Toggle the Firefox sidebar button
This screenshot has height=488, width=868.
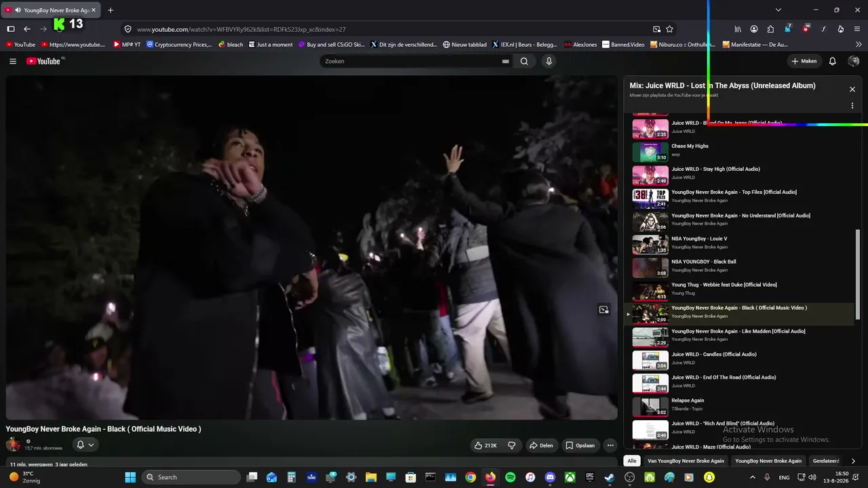[11, 29]
